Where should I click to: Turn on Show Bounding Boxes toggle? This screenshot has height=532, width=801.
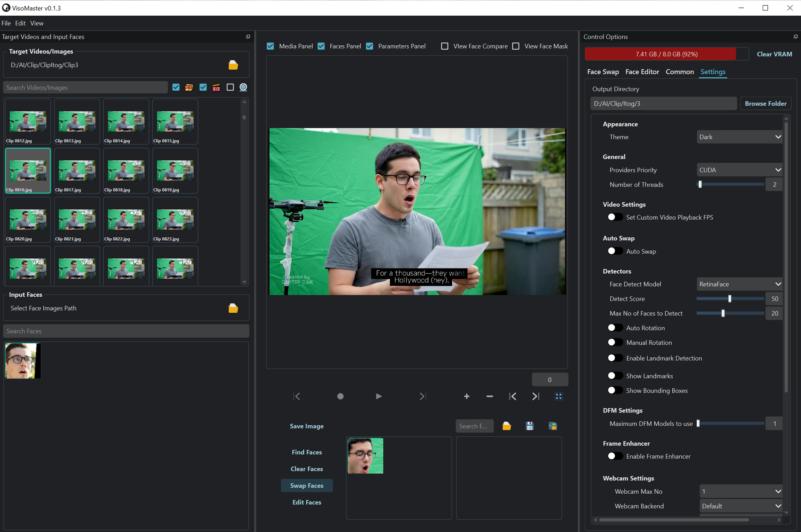coord(615,390)
